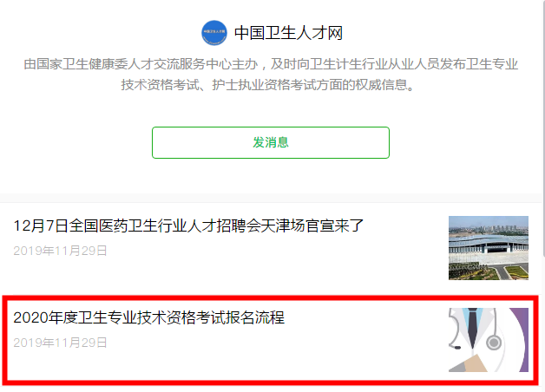Click the 2019年11月29日 date under exam registration article
The width and height of the screenshot is (545, 392).
click(x=60, y=343)
